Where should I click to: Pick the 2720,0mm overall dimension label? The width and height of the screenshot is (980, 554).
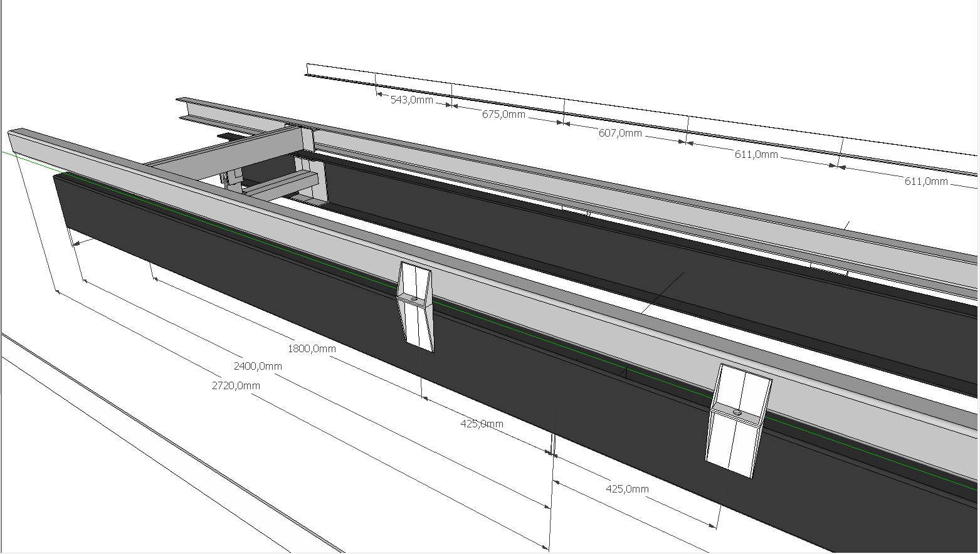pyautogui.click(x=236, y=385)
